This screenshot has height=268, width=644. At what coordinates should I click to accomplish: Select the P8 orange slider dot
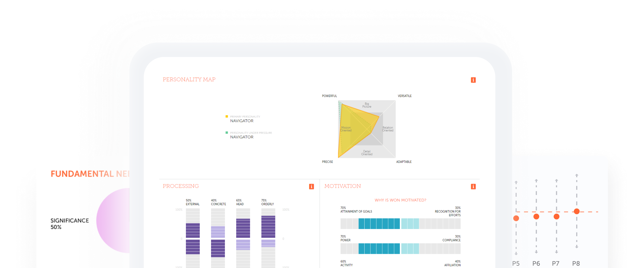577,211
